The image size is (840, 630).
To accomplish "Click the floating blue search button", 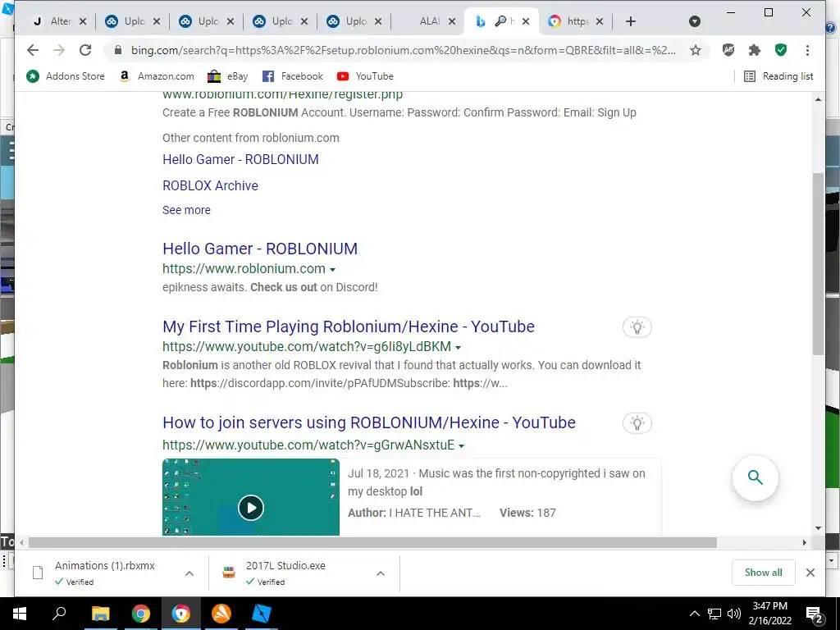I will click(x=755, y=478).
